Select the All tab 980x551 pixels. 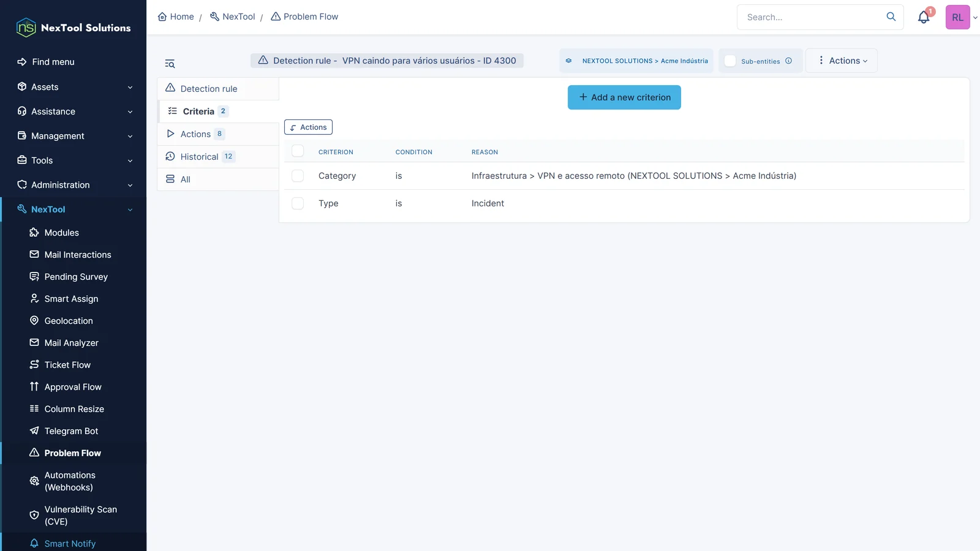[218, 179]
